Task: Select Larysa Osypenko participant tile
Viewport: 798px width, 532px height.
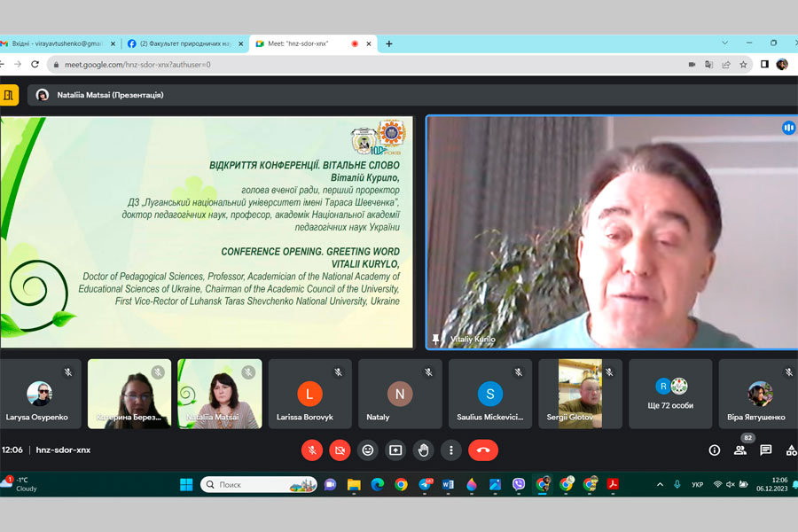Action: coord(40,394)
